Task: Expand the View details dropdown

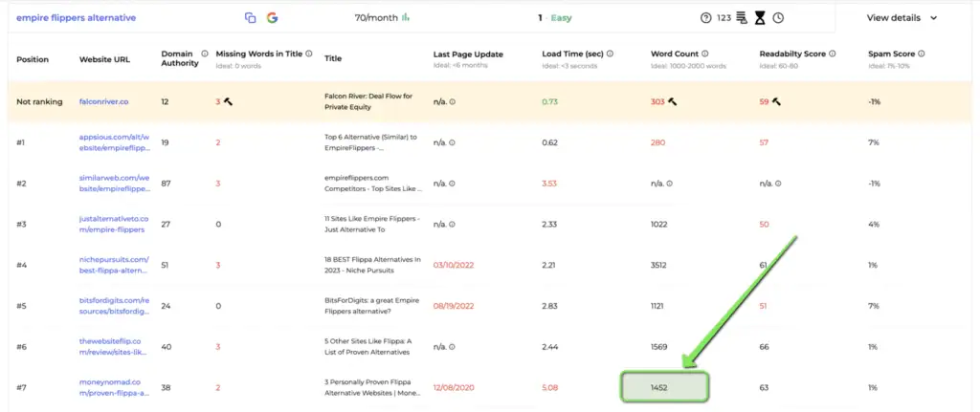Action: [902, 18]
